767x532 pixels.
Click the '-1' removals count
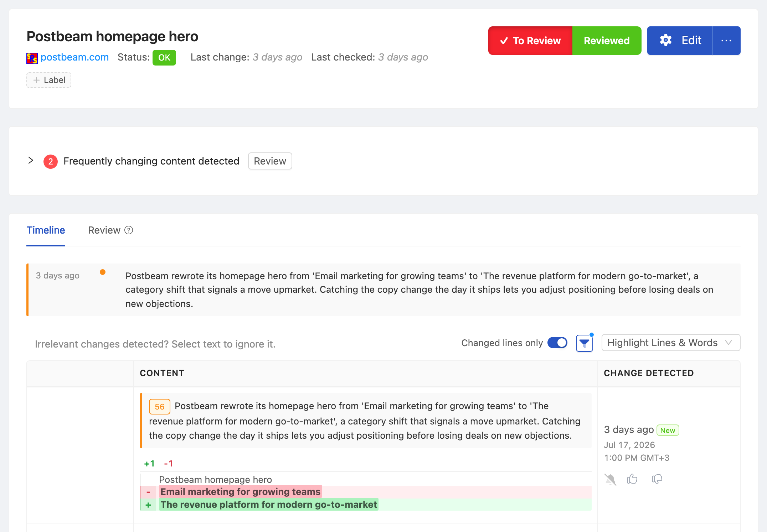[x=168, y=464]
